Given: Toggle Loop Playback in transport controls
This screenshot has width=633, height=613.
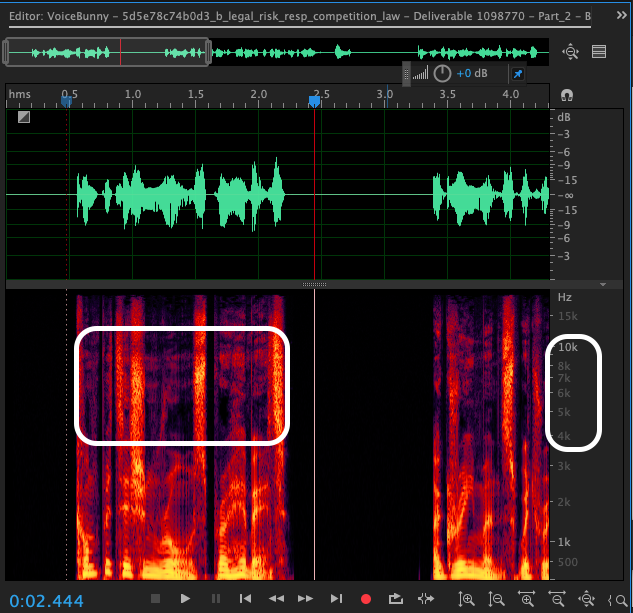Looking at the screenshot, I should [396, 598].
